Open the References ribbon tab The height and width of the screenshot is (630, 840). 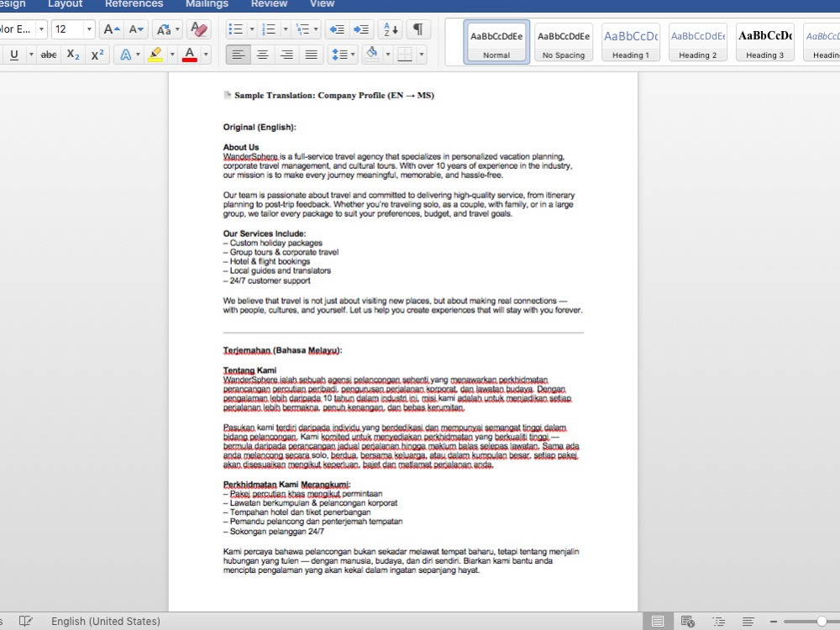[x=134, y=4]
